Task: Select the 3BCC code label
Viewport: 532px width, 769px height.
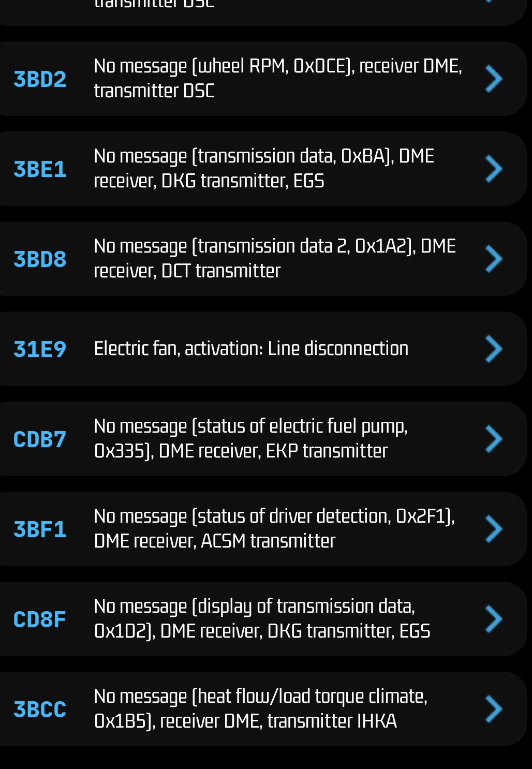Action: pyautogui.click(x=40, y=709)
